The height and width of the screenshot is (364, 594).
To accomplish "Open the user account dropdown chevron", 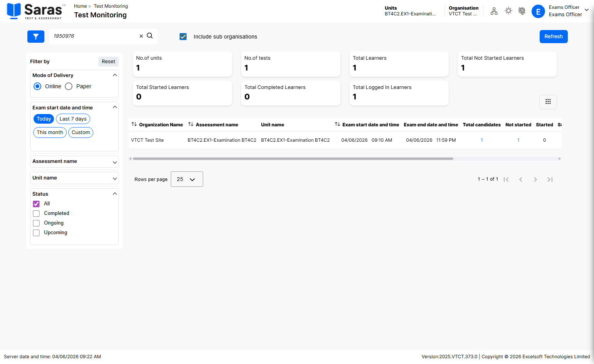I will (x=587, y=10).
